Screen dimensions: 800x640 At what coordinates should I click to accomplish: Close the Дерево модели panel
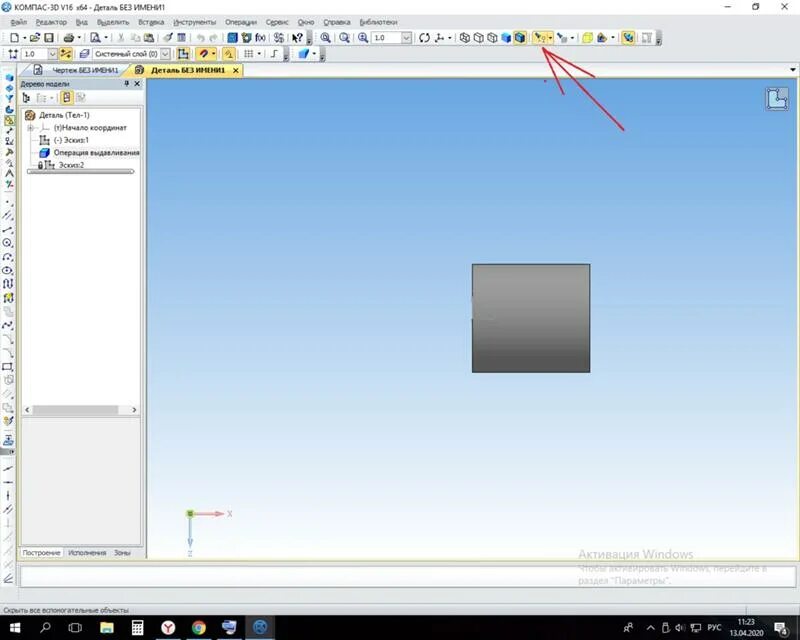(137, 84)
